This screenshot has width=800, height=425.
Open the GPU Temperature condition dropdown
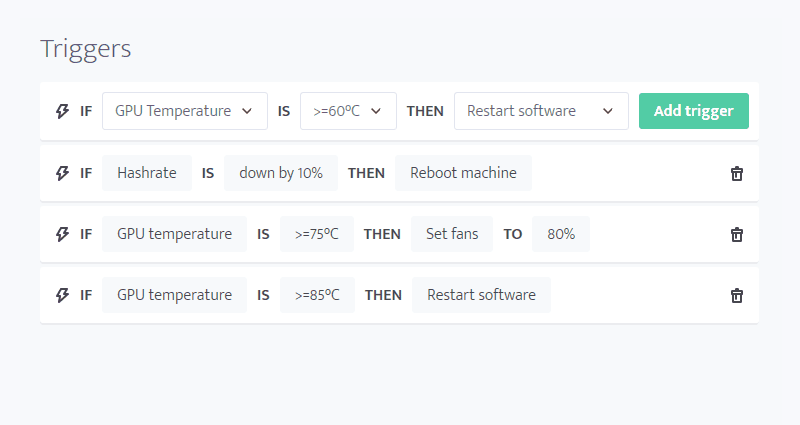click(185, 111)
